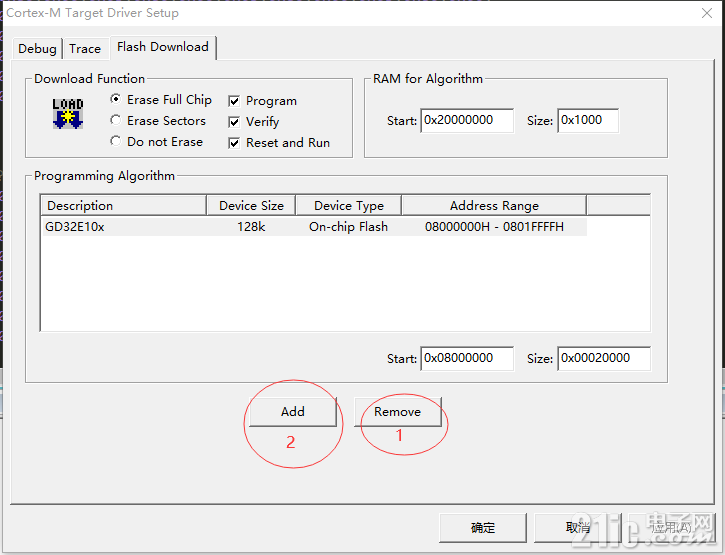Open the Flash Download tab
The image size is (725, 555).
[x=163, y=47]
